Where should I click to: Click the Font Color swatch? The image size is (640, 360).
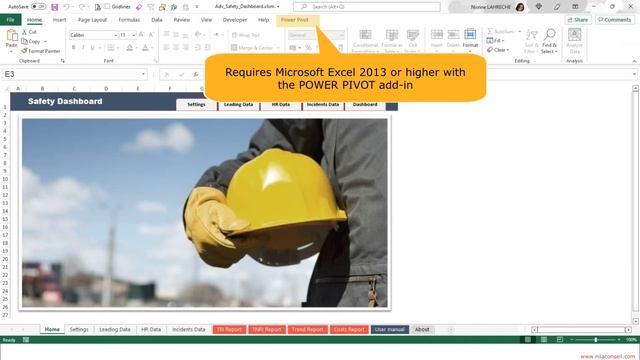click(x=145, y=48)
